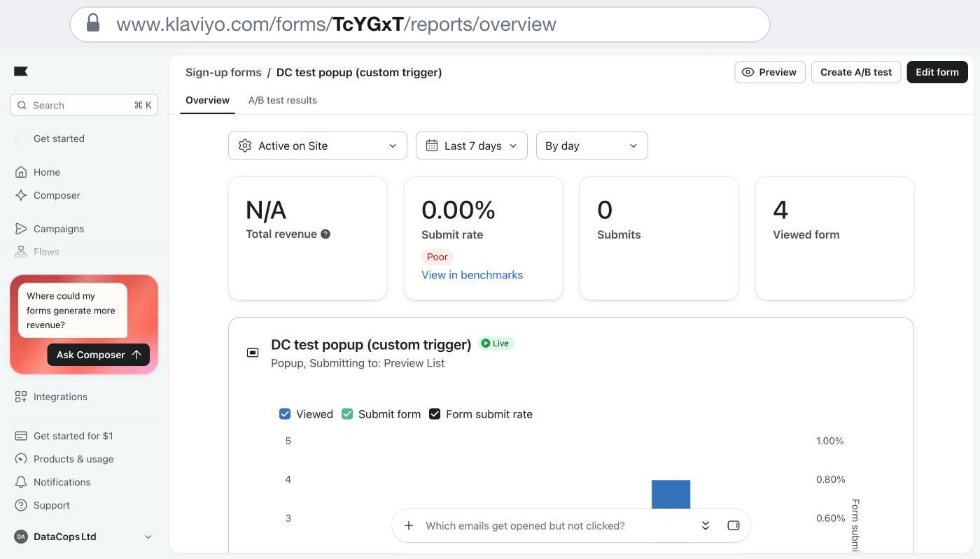980x559 pixels.
Task: Click the gauge icon beside Products & usage
Action: tap(21, 459)
